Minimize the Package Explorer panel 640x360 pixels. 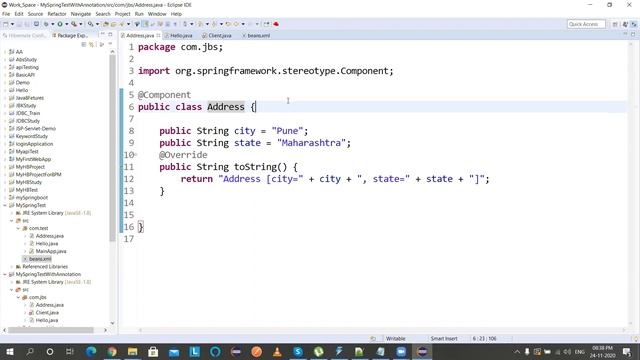point(102,34)
